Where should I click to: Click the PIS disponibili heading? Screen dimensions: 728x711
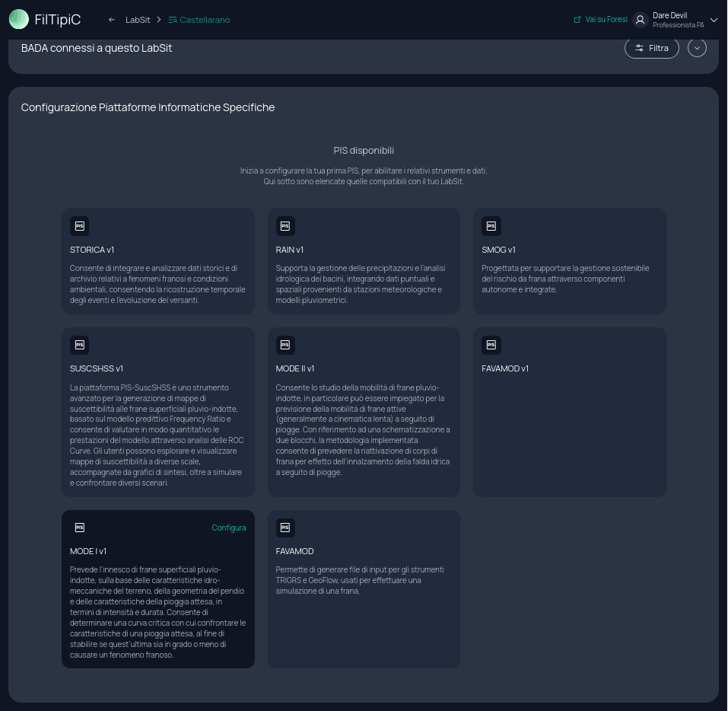364,151
